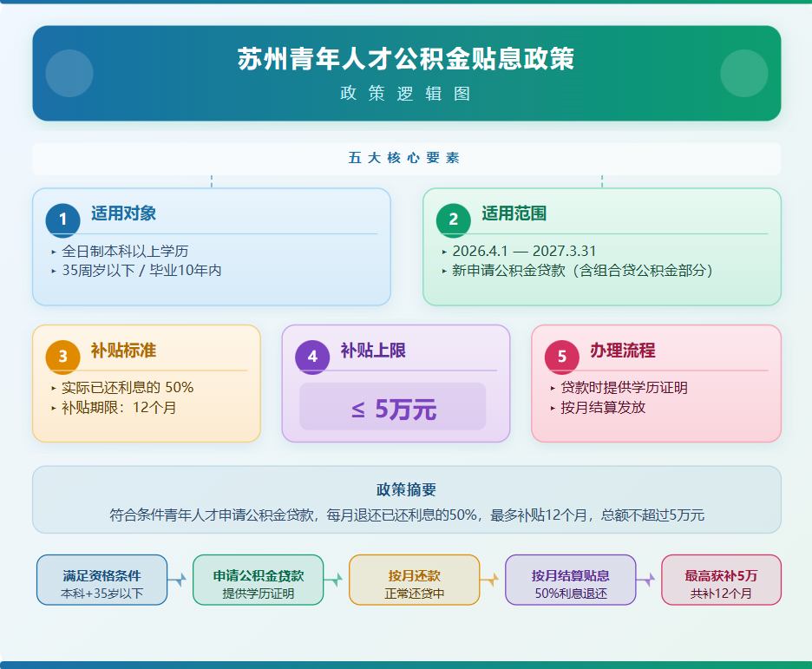The image size is (812, 669).
Task: Click the ≤ 5万元 highlight box
Action: click(392, 406)
